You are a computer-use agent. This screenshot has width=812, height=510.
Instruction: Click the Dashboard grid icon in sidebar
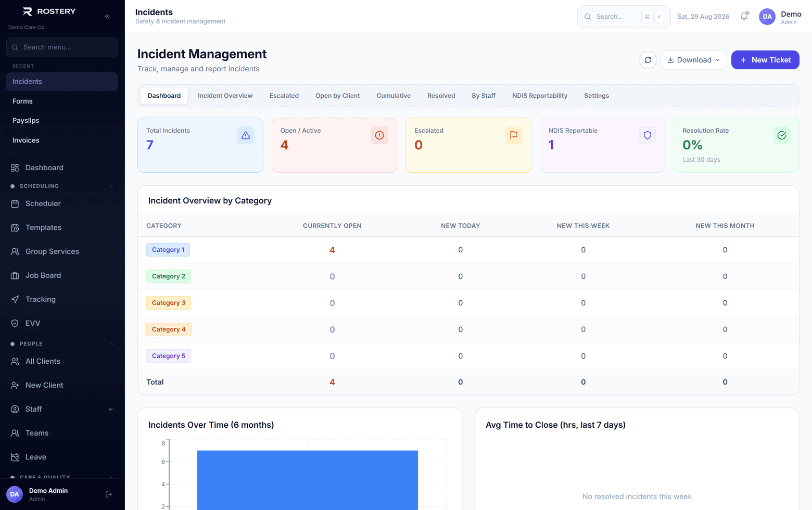pyautogui.click(x=15, y=168)
